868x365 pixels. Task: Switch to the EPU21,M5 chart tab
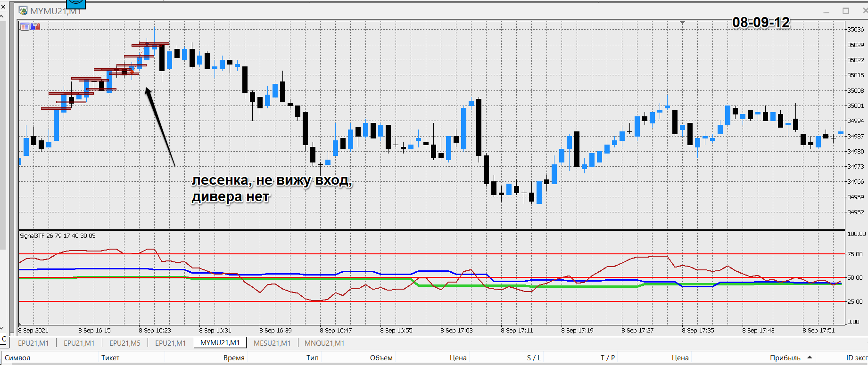125,343
